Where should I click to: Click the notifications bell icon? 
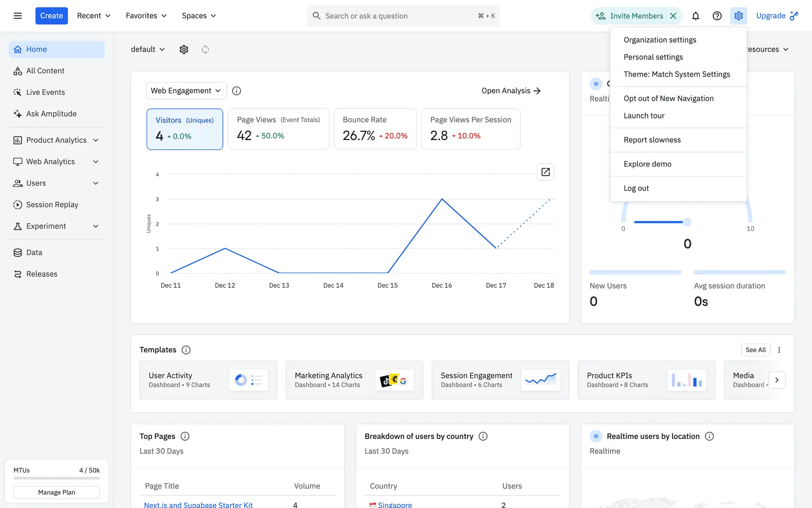[x=695, y=16]
